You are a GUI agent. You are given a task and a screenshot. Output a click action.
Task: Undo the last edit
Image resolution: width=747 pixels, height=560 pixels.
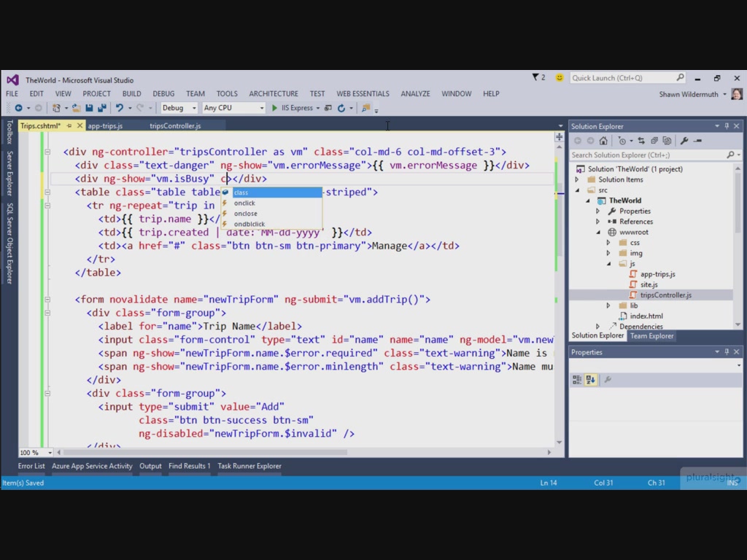coord(119,108)
